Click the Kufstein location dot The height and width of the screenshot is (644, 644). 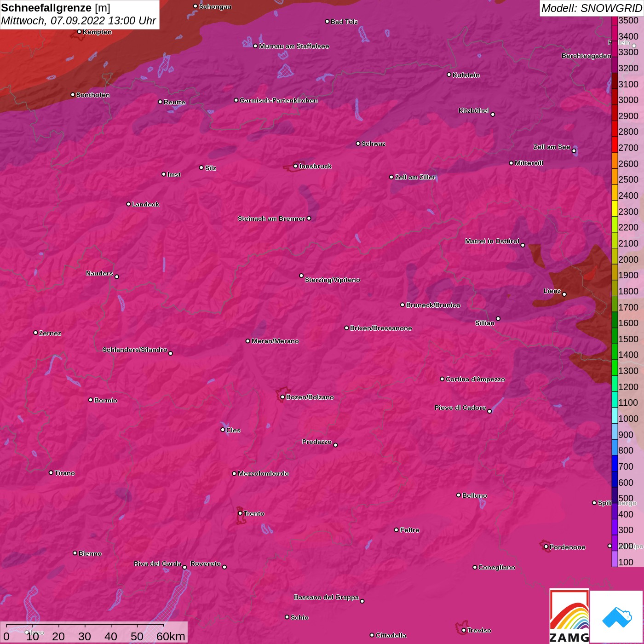coord(449,75)
